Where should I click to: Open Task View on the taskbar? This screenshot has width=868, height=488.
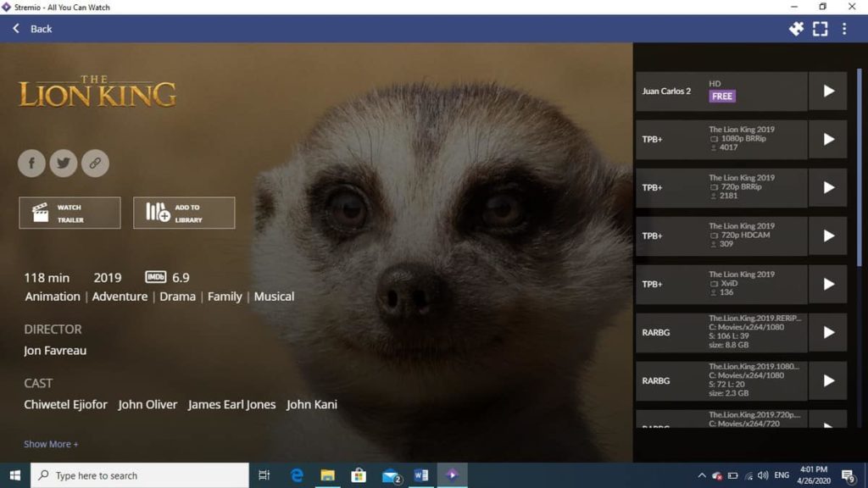click(264, 475)
